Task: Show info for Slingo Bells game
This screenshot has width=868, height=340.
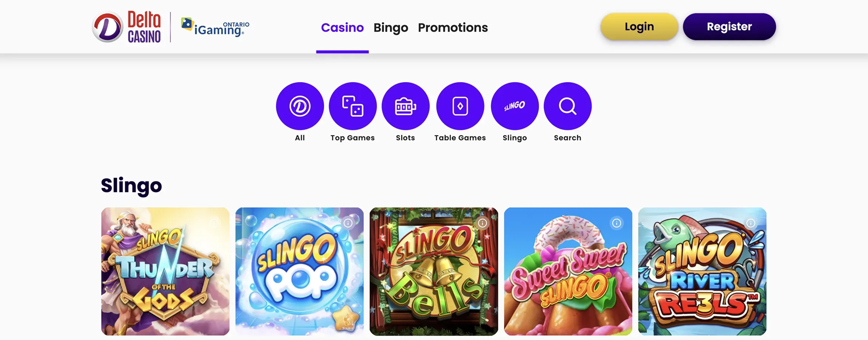Action: click(x=482, y=223)
